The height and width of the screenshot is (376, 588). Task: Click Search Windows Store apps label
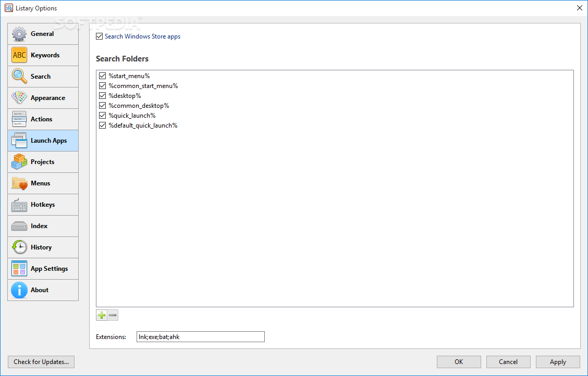142,36
